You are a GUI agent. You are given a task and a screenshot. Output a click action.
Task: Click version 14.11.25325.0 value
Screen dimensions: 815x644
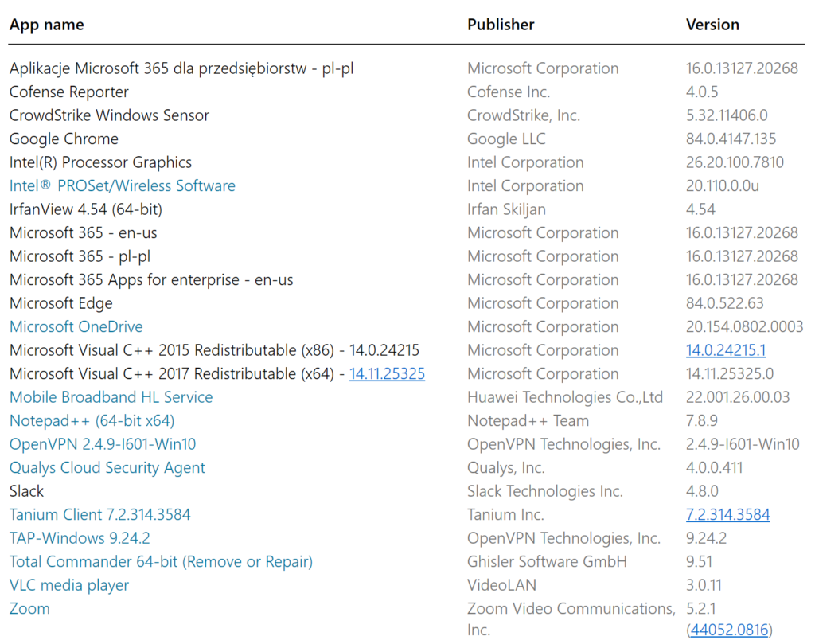tap(730, 373)
